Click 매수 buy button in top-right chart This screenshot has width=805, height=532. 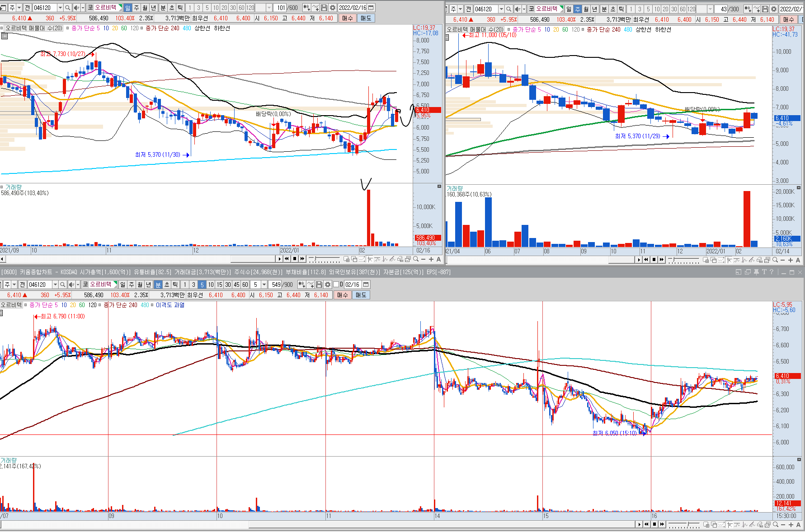[x=788, y=19]
